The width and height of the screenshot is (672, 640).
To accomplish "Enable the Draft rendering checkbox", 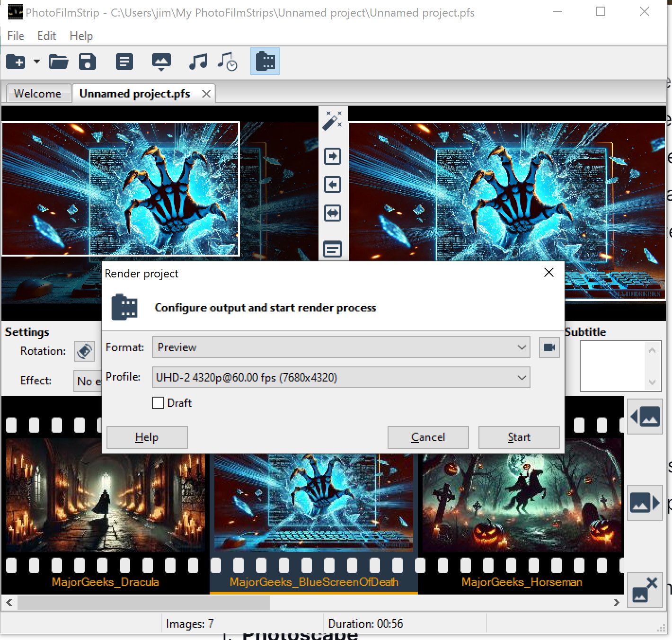I will (158, 403).
